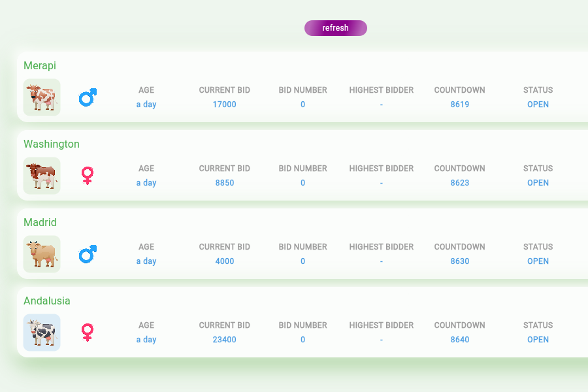Click Madrid's bid number value 0
The width and height of the screenshot is (588, 392).
303,261
